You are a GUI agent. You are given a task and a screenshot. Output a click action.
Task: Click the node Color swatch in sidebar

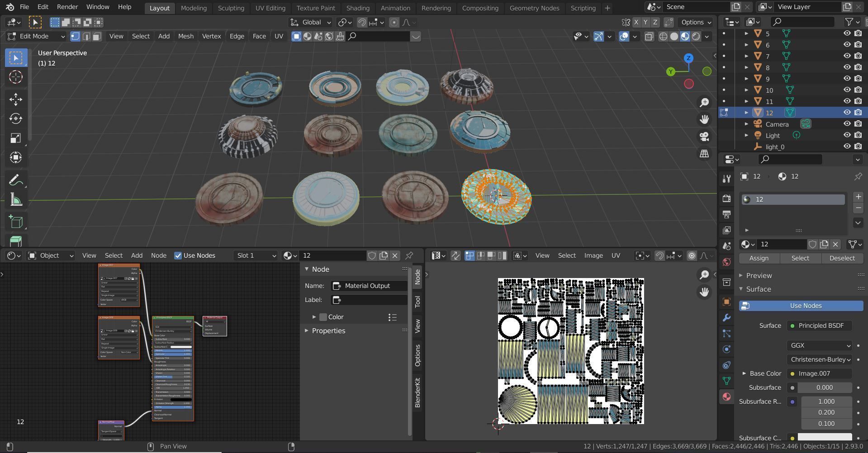pyautogui.click(x=323, y=317)
